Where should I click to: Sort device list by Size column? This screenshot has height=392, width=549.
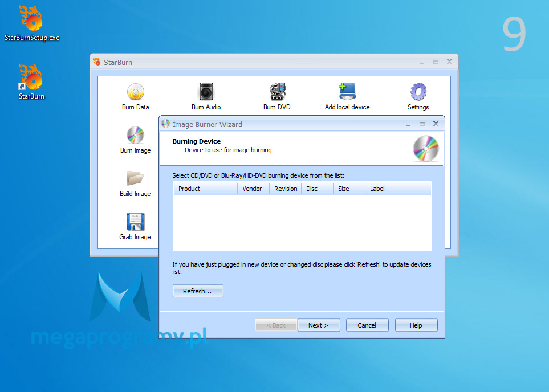[349, 189]
